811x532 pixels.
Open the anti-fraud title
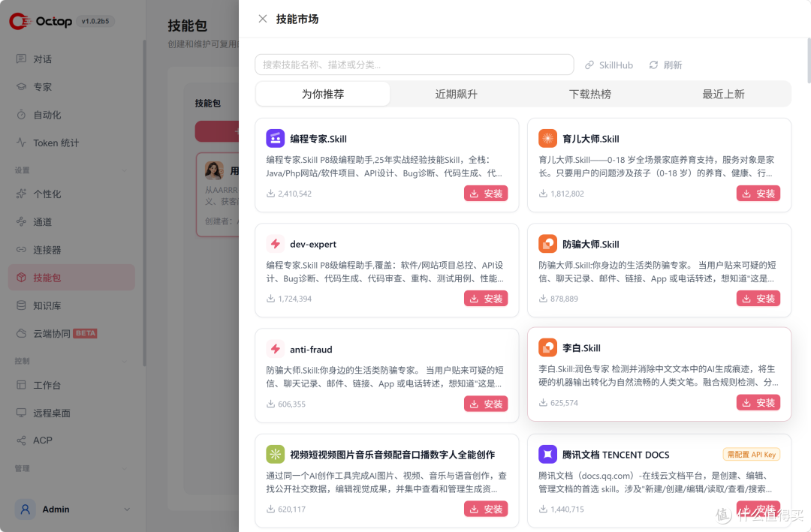pyautogui.click(x=311, y=350)
